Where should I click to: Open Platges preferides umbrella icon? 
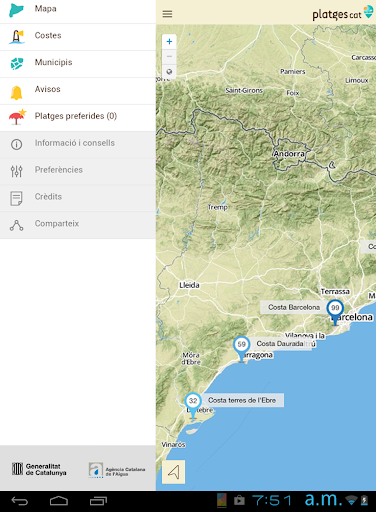[17, 117]
